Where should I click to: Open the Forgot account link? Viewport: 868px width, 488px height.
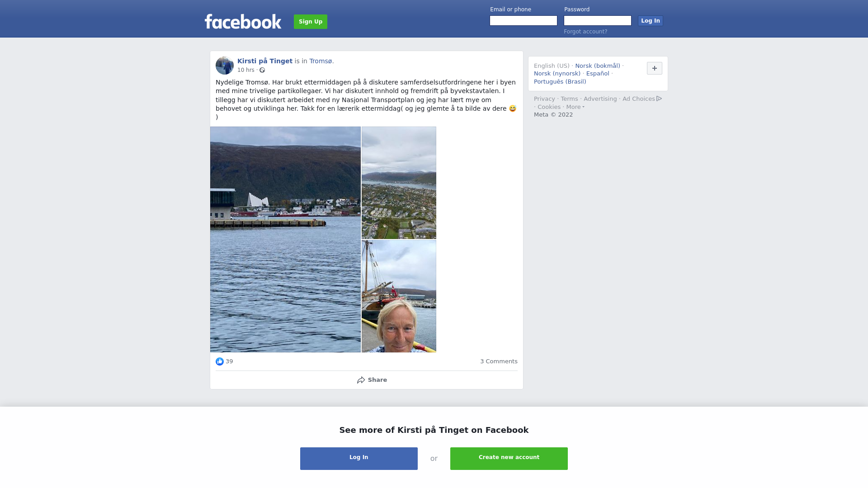tap(585, 32)
